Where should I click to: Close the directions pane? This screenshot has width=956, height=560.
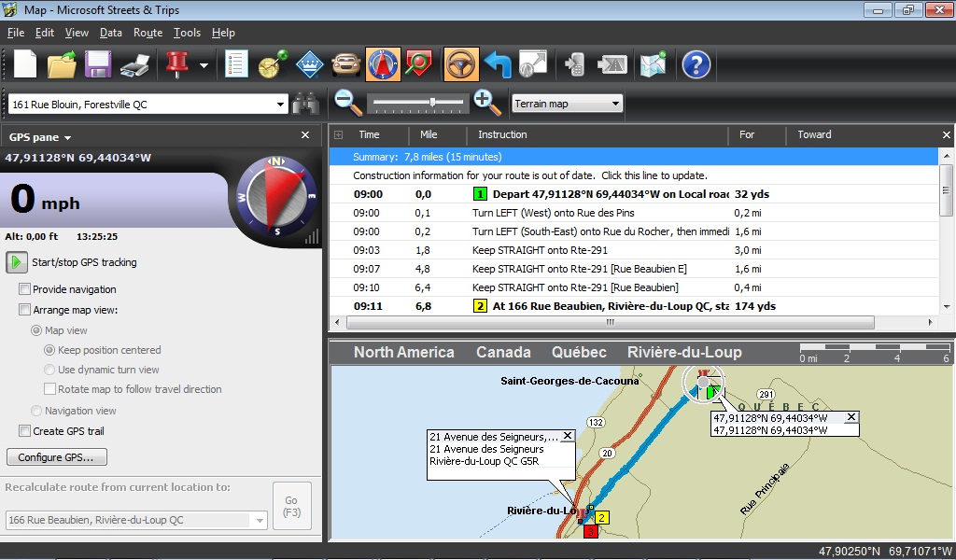point(947,134)
